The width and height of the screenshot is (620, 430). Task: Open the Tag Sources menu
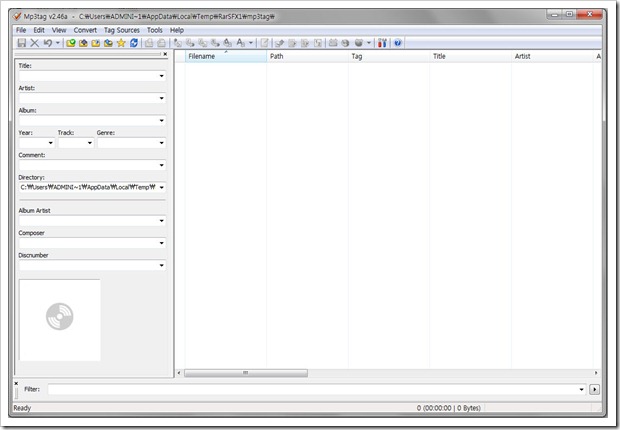[122, 30]
